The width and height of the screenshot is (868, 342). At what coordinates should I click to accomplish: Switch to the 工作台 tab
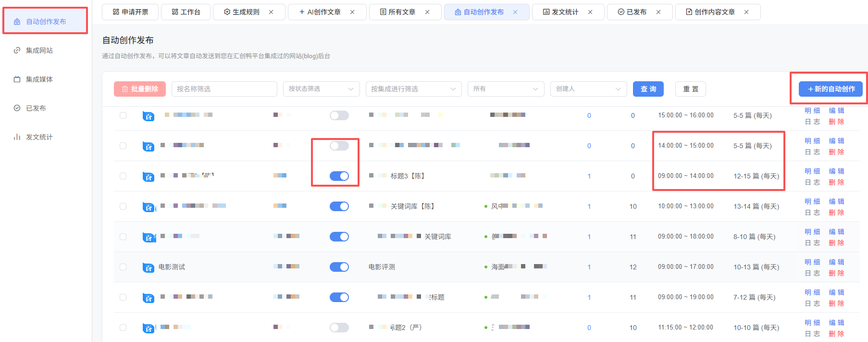[x=186, y=12]
